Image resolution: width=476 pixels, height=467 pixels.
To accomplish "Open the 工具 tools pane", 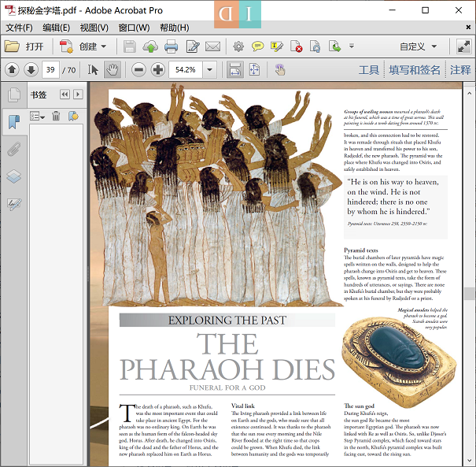I will [x=369, y=70].
